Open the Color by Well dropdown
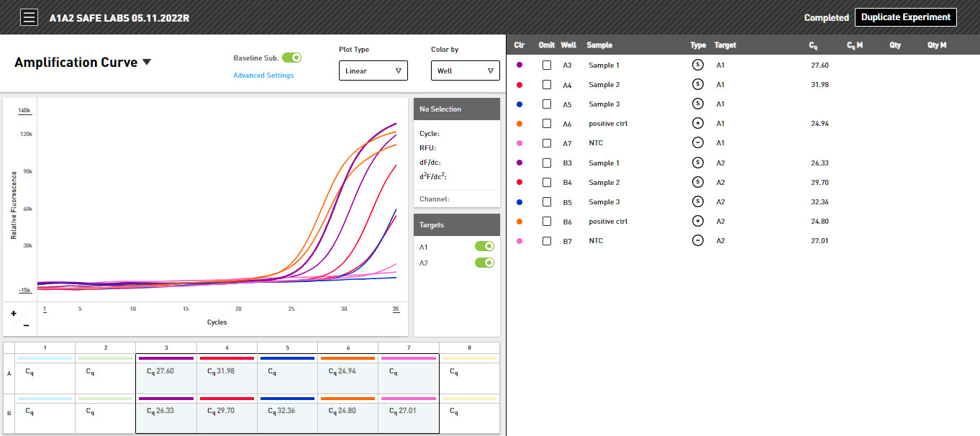 [466, 71]
